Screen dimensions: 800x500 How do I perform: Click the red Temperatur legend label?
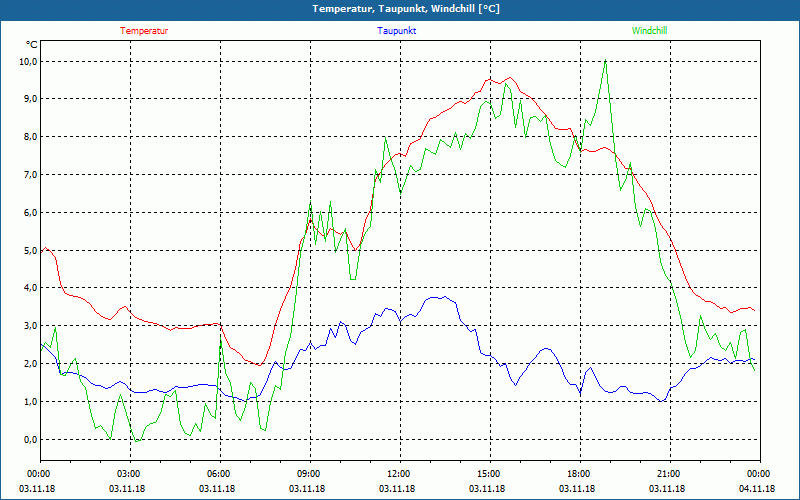[x=144, y=31]
